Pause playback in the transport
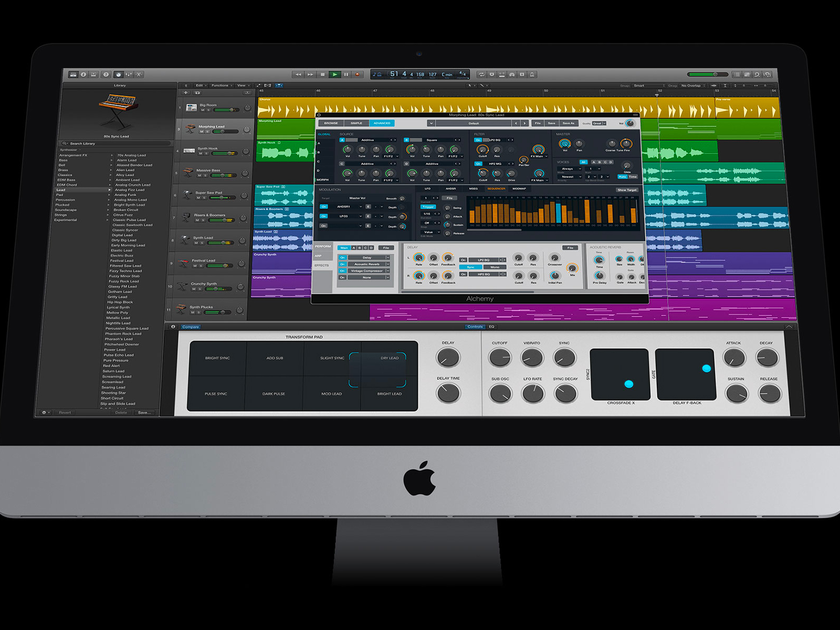Viewport: 840px width, 630px height. [x=346, y=75]
